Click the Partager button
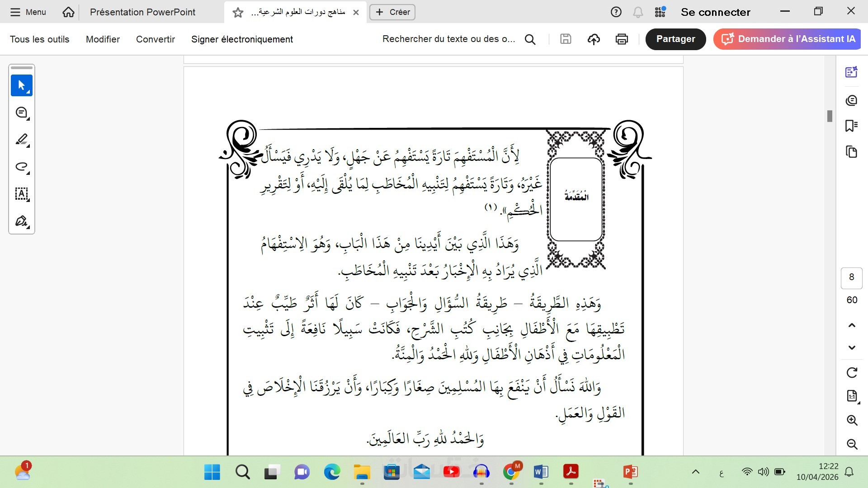Screen dimensions: 868x488 pyautogui.click(x=675, y=39)
